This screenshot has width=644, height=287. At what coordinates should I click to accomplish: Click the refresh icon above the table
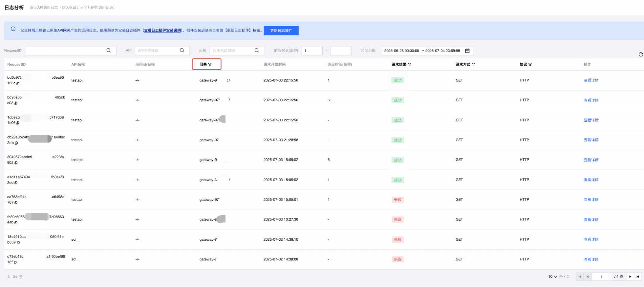click(x=640, y=54)
